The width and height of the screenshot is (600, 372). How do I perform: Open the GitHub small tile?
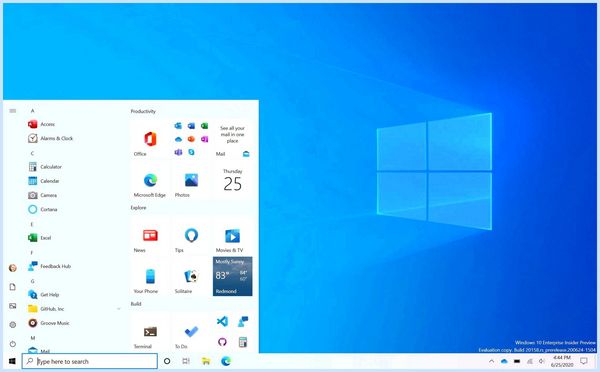click(x=222, y=342)
